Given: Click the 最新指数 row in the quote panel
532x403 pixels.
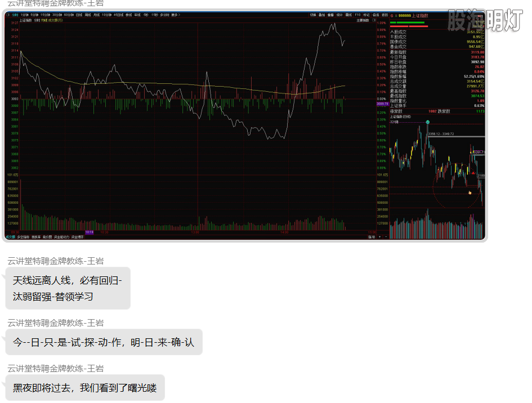Looking at the screenshot, I should click(x=437, y=52).
